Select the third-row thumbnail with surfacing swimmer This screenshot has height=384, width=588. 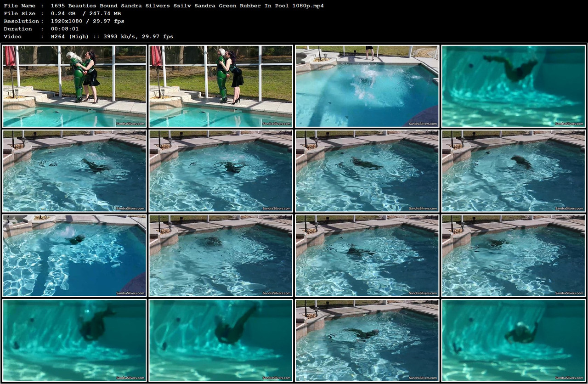pyautogui.click(x=74, y=255)
